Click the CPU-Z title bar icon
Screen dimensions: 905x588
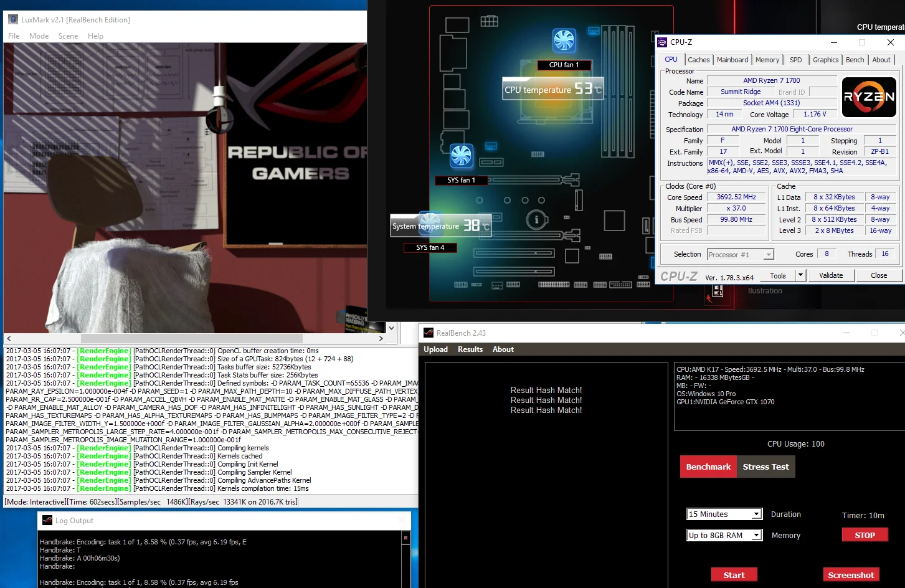663,42
